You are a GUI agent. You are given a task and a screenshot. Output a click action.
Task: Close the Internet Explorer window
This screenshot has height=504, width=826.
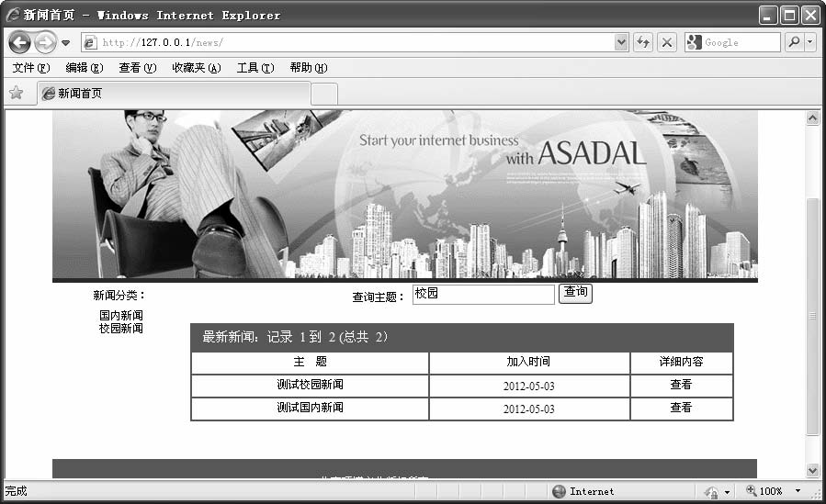810,16
